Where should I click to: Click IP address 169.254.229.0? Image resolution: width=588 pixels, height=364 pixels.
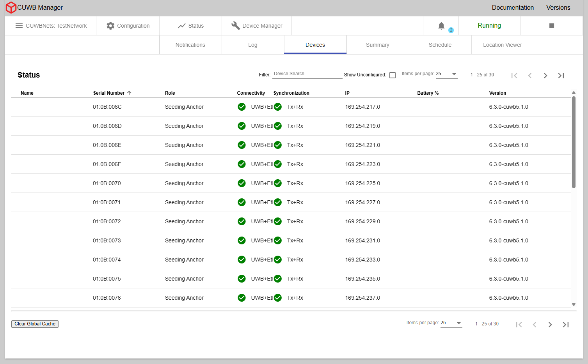click(362, 221)
